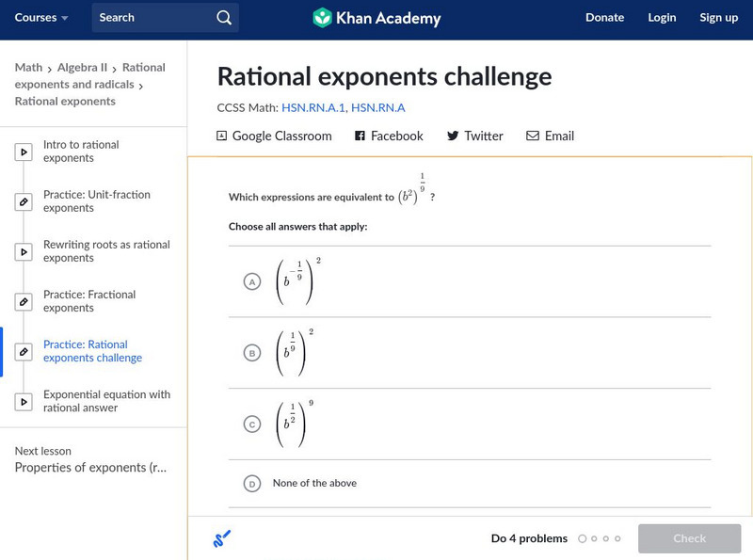This screenshot has width=753, height=560.
Task: Click the HSN.RN.A.1 standard link
Action: [x=312, y=107]
